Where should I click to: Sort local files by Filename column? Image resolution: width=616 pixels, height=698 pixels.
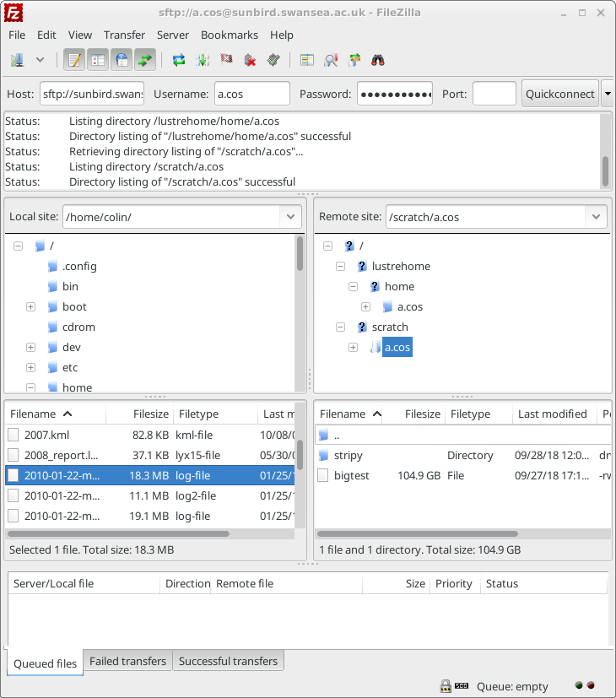[56, 414]
